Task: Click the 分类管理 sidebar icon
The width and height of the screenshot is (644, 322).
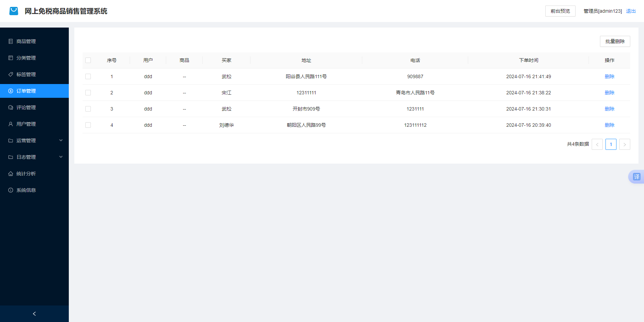Action: click(x=11, y=58)
